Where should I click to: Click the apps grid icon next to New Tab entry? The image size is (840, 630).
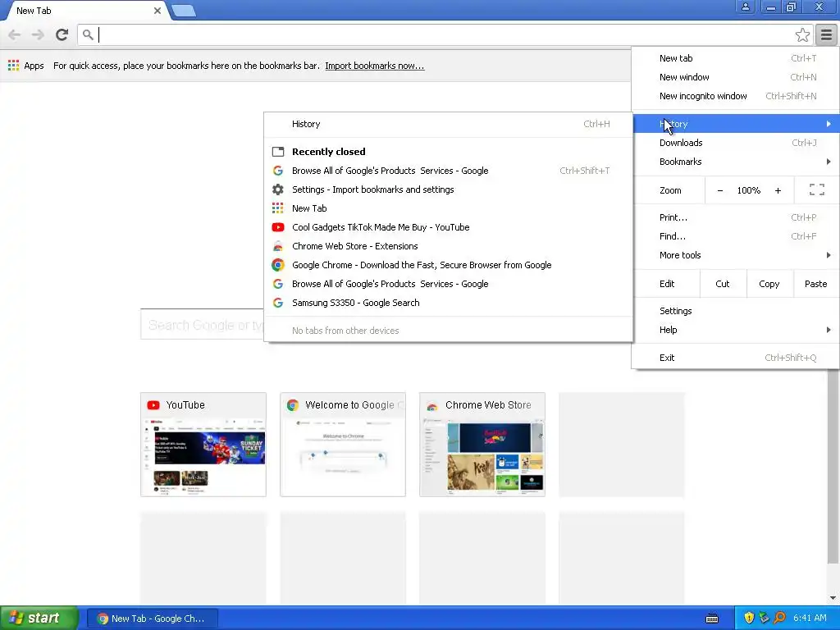click(277, 208)
